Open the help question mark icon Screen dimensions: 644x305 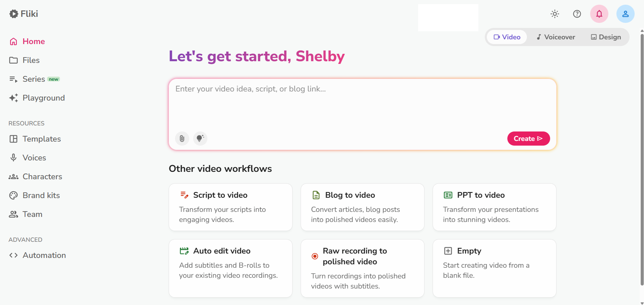577,14
